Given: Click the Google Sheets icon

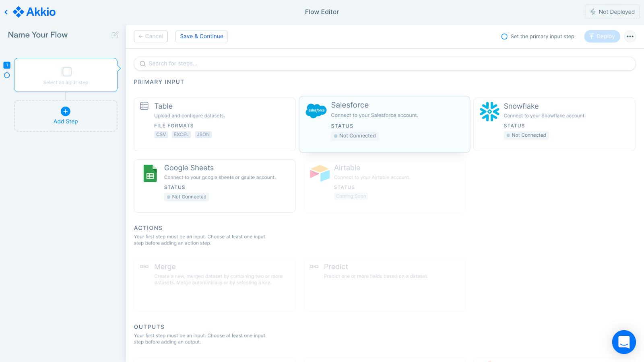Looking at the screenshot, I should 150,173.
